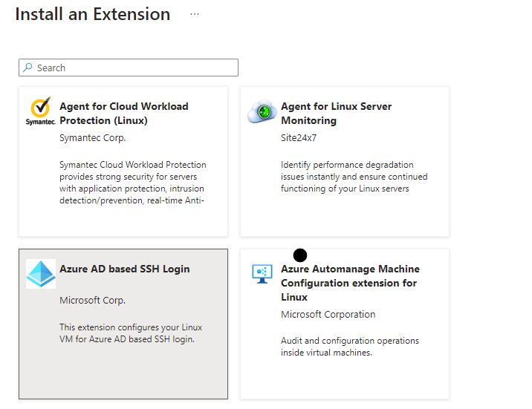Viewport: 532px width, 409px height.
Task: Focus the extension Search field
Action: 134,68
